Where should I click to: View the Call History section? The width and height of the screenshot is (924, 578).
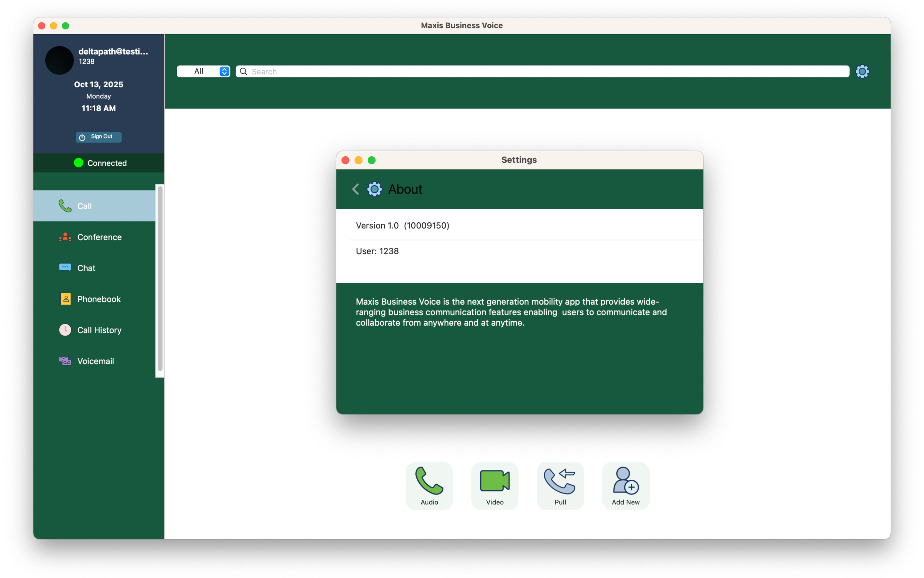pos(94,330)
